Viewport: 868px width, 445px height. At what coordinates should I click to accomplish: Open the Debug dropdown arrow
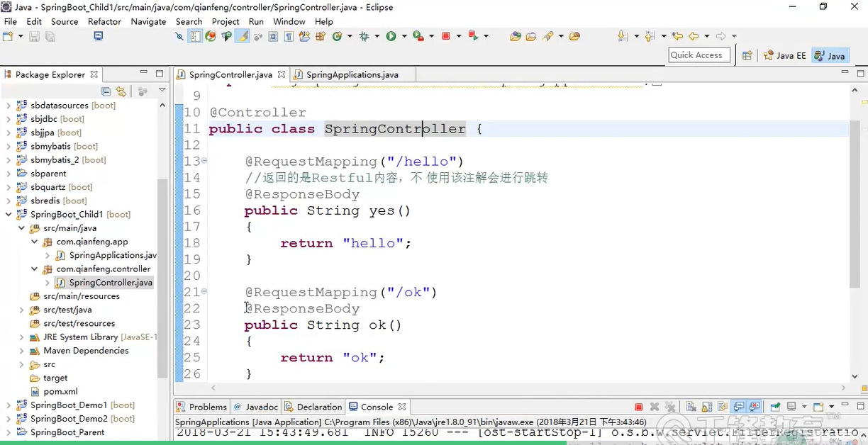point(377,36)
